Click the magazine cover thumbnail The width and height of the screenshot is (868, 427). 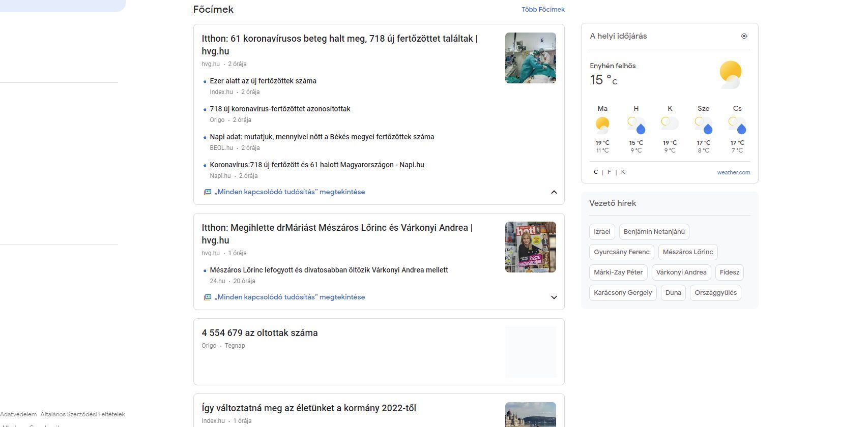tap(530, 247)
